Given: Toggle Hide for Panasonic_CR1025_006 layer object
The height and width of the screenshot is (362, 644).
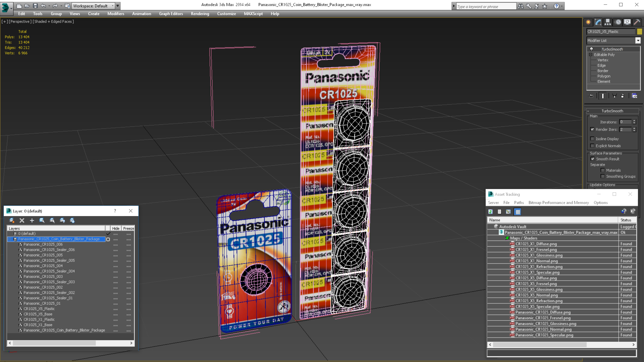Looking at the screenshot, I should click(116, 245).
